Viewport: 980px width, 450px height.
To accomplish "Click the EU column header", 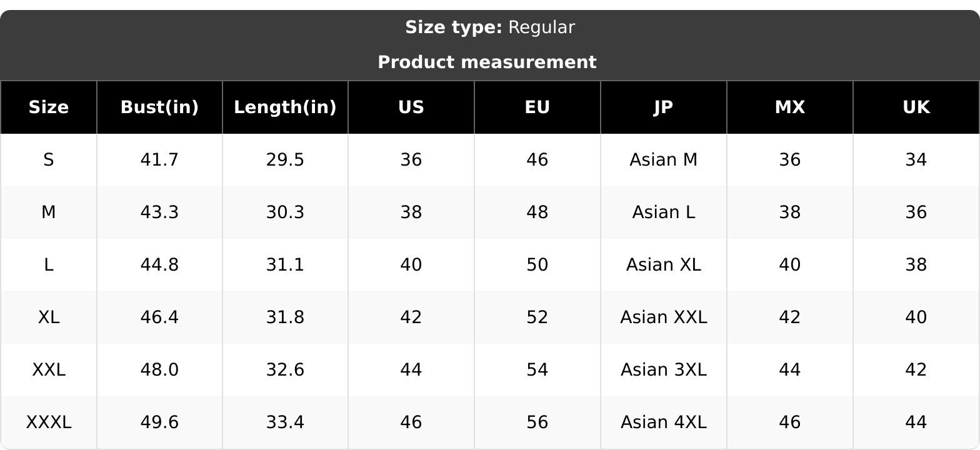I will [x=537, y=107].
